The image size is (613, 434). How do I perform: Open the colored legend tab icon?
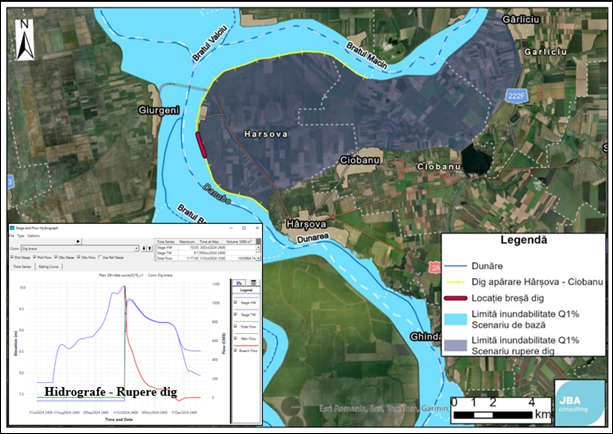(x=239, y=283)
